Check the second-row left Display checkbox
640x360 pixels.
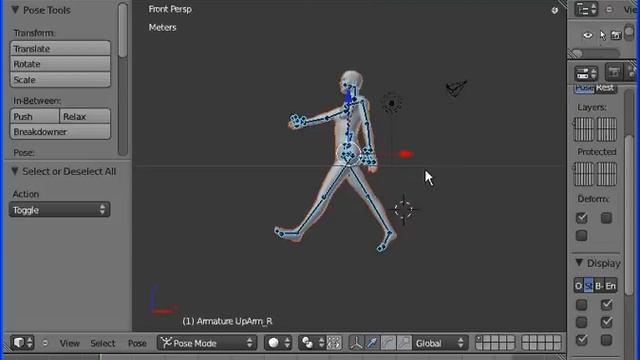coord(582,322)
